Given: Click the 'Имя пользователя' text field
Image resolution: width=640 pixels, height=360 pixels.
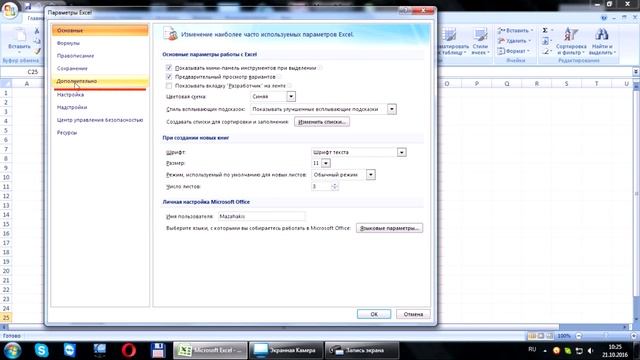Looking at the screenshot, I should tap(261, 216).
